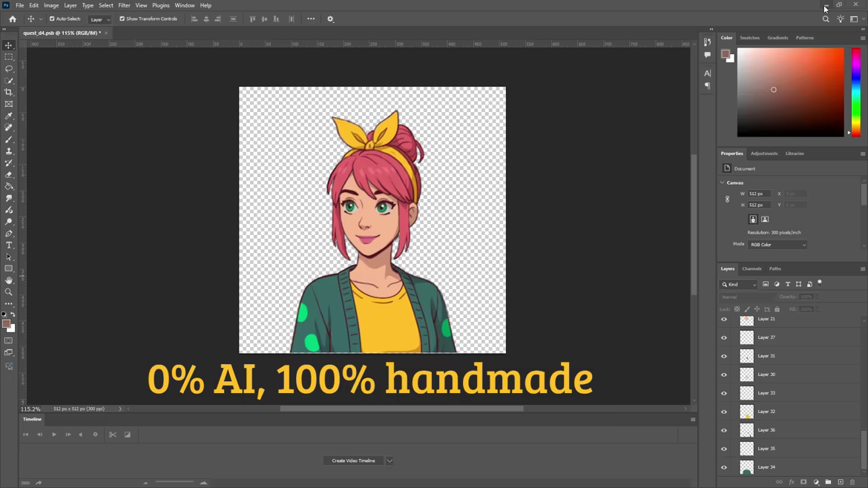Select the Path Selection tool
The width and height of the screenshot is (868, 488).
click(9, 257)
